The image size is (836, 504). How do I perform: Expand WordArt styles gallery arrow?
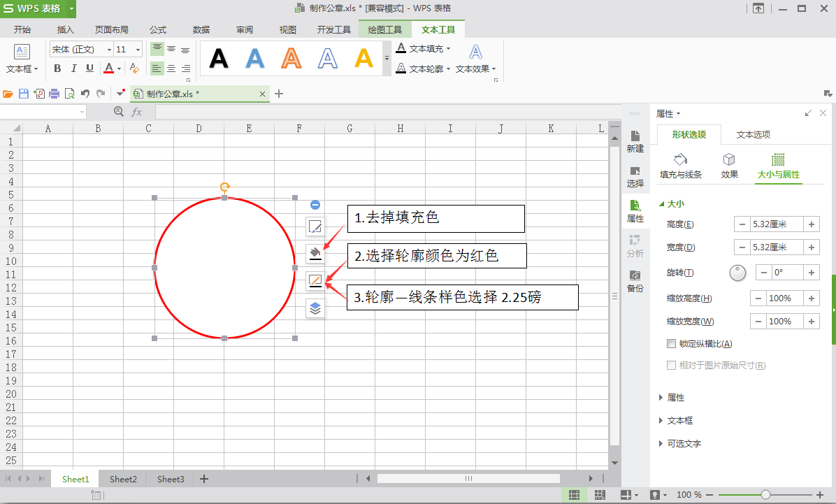pyautogui.click(x=387, y=58)
